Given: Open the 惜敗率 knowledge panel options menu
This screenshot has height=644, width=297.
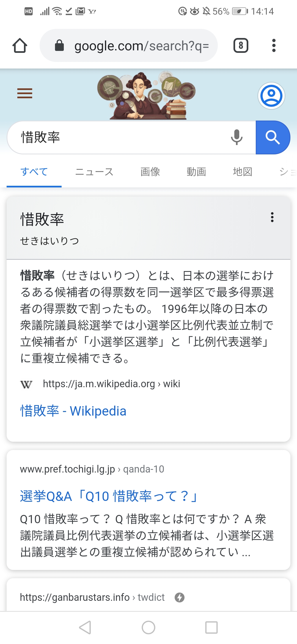Looking at the screenshot, I should click(272, 217).
